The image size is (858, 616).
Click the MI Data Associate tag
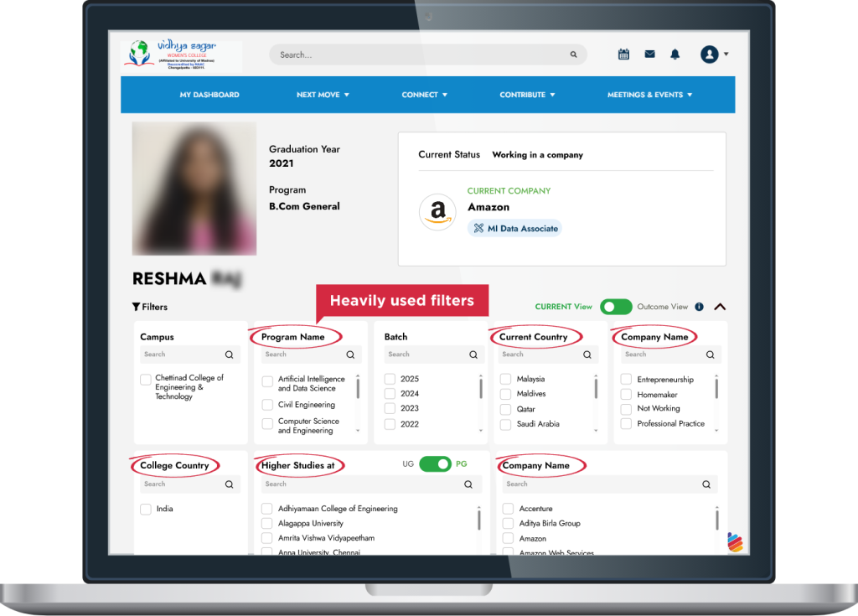(514, 228)
